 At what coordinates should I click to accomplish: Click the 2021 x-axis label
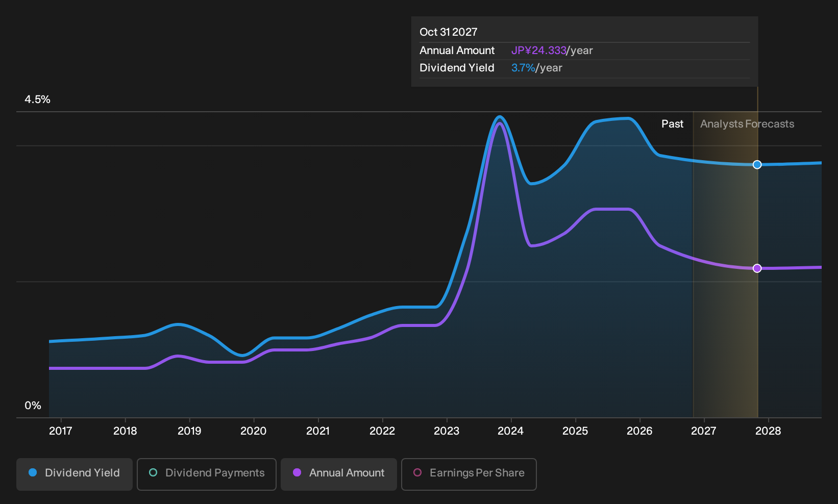tap(318, 431)
